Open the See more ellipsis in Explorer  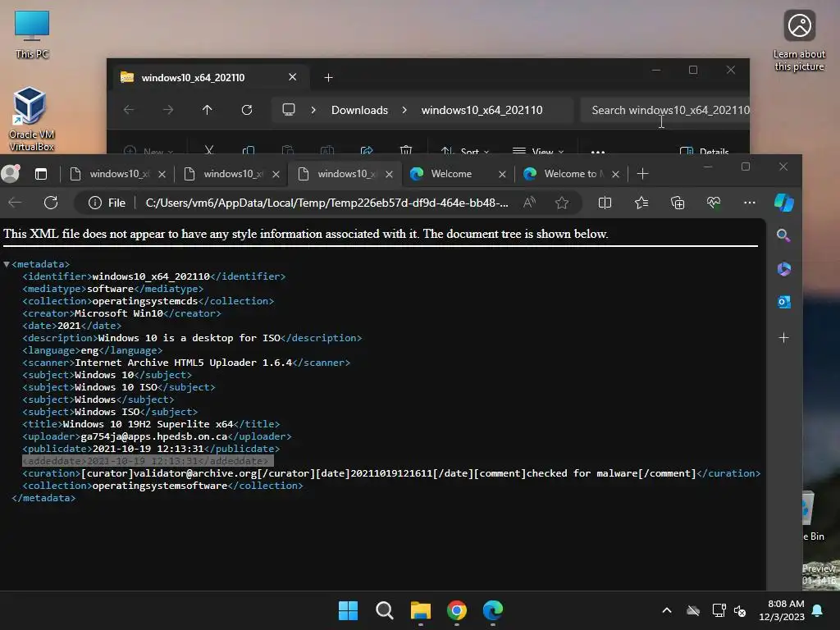[598, 151]
